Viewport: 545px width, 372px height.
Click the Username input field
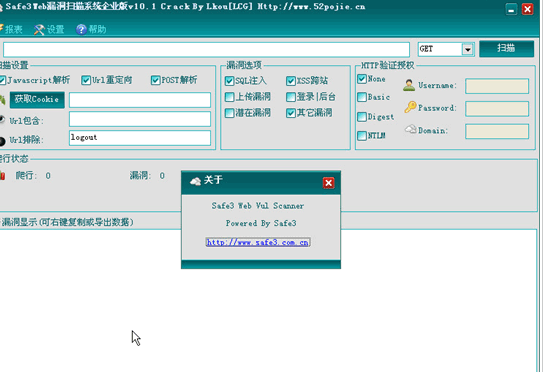tap(497, 86)
